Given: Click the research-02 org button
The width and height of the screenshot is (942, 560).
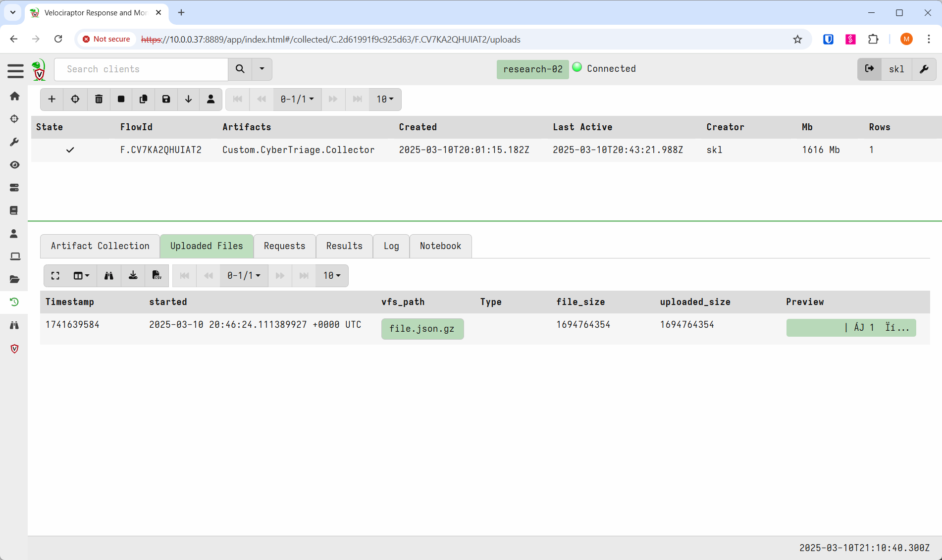Looking at the screenshot, I should [x=532, y=69].
